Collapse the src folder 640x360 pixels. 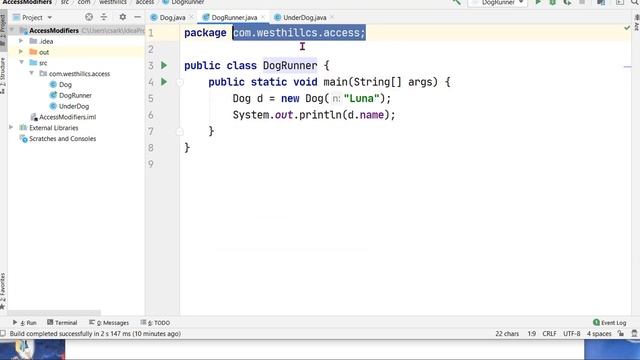[21, 62]
